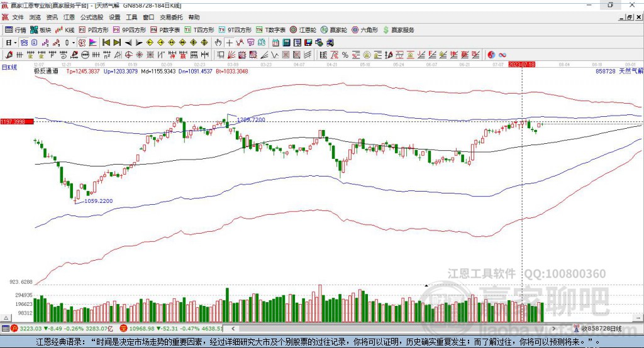
Task: Step forward with the black right arrow
Action: point(138,43)
